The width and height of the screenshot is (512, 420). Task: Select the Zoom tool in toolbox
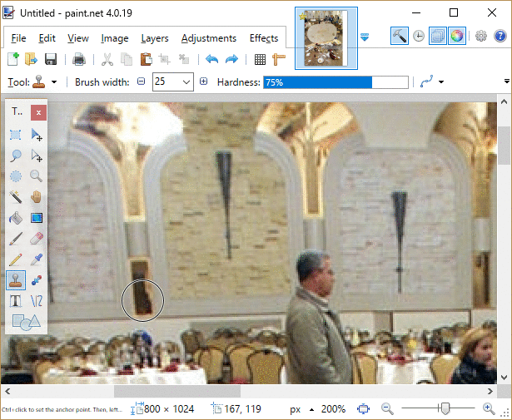pos(37,176)
